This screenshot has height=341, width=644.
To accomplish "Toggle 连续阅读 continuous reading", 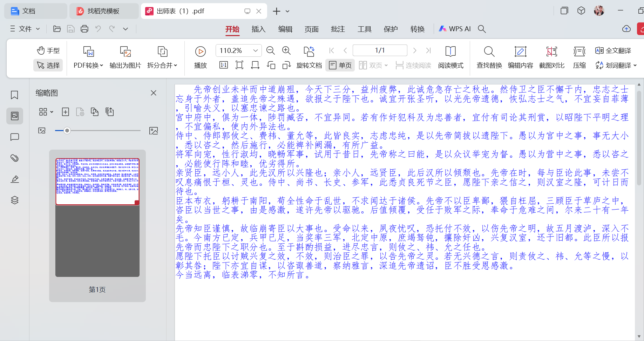I will tap(413, 65).
